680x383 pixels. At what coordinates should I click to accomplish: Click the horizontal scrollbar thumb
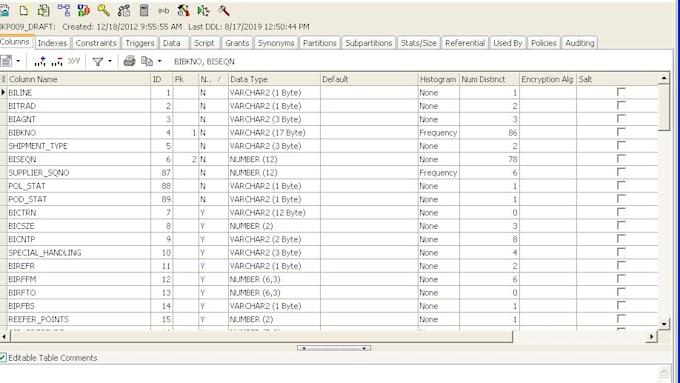pyautogui.click(x=261, y=337)
